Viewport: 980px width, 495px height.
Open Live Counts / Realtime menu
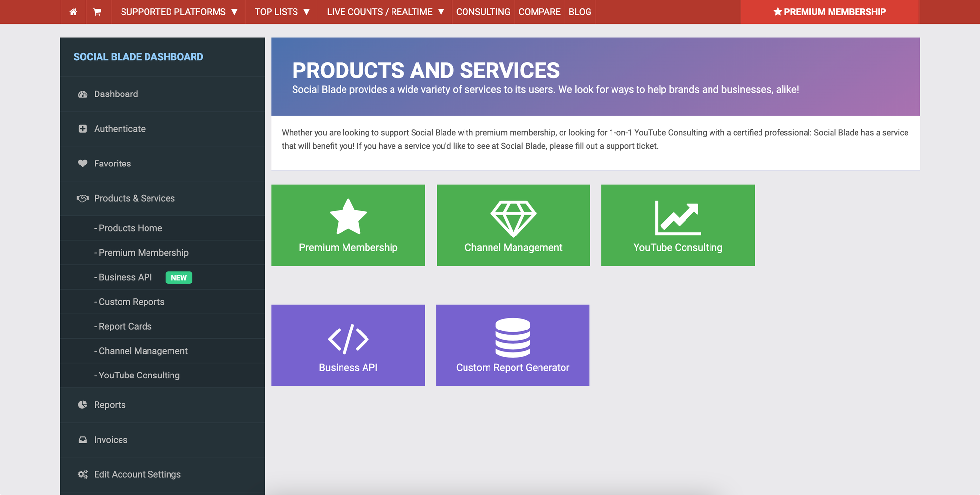(386, 12)
